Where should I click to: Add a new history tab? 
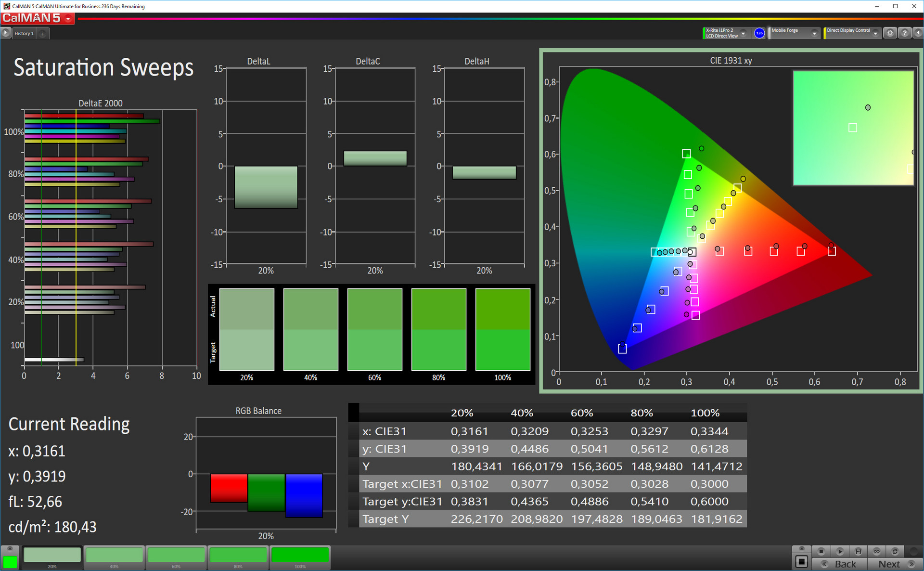[x=42, y=33]
